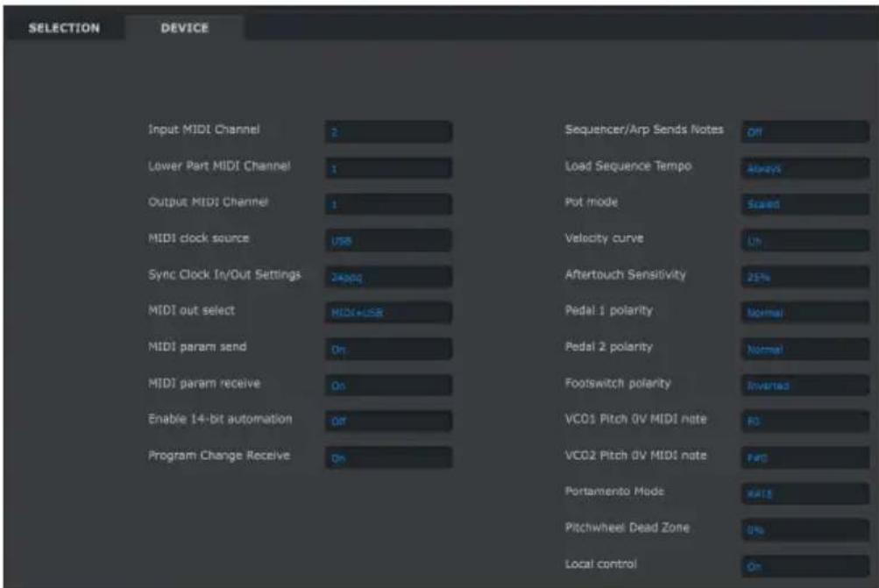Open Pedal 1 polarity value field

[805, 313]
